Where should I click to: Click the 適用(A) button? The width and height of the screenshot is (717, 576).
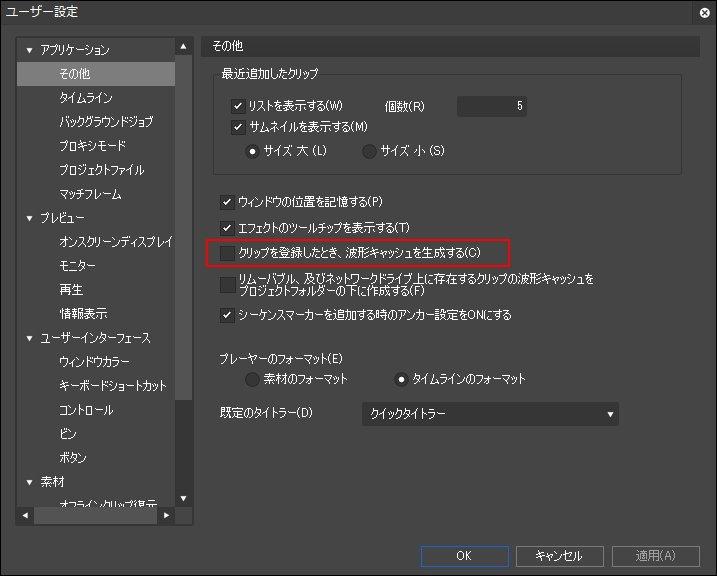click(656, 556)
